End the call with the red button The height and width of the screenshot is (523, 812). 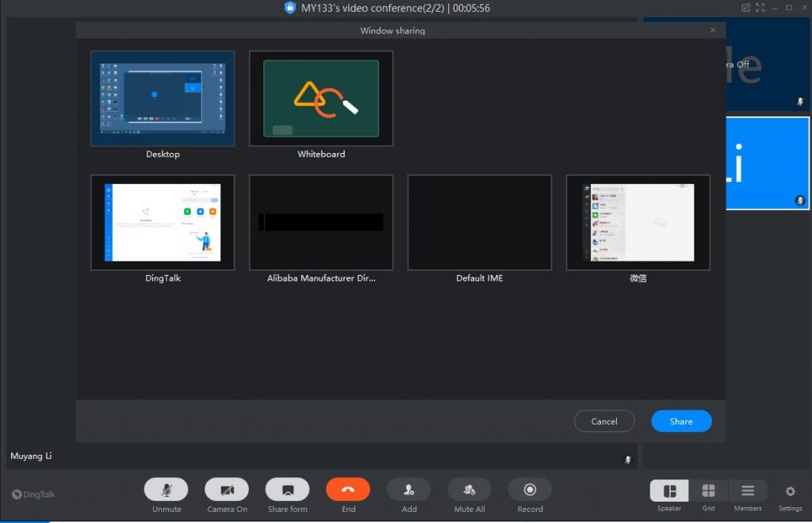[x=348, y=490]
